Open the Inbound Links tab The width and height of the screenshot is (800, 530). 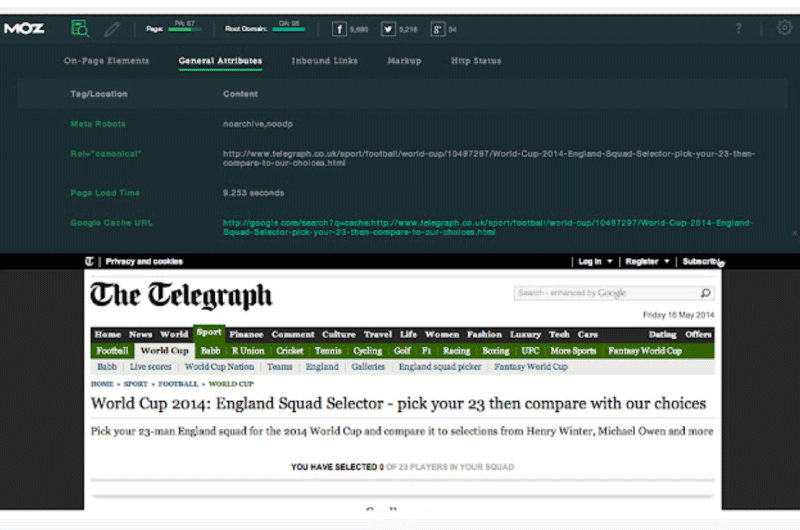pos(324,61)
